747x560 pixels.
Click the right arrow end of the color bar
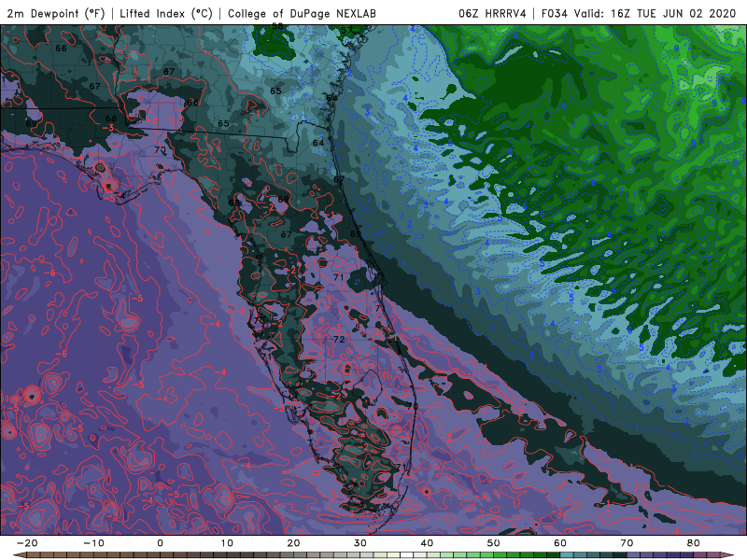tap(729, 555)
